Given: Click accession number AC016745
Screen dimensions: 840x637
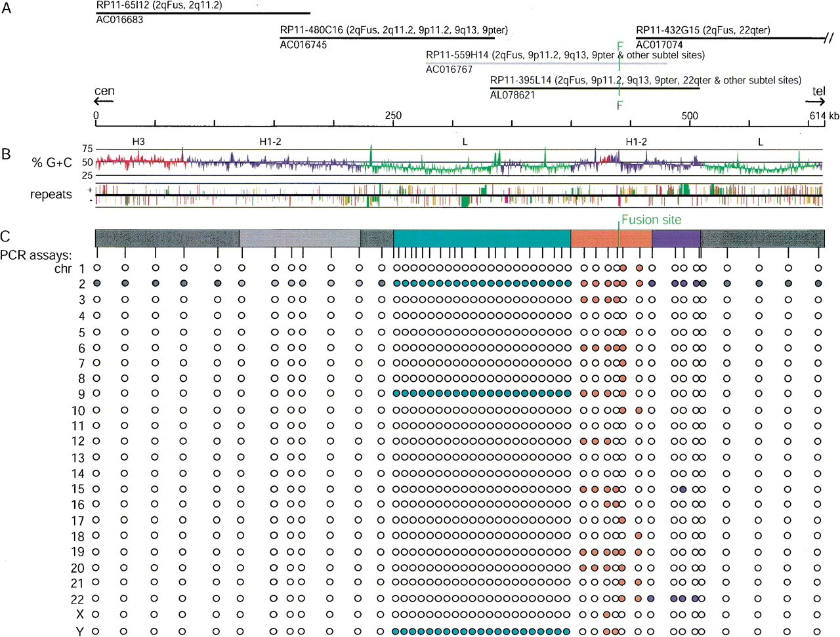Looking at the screenshot, I should tap(303, 45).
